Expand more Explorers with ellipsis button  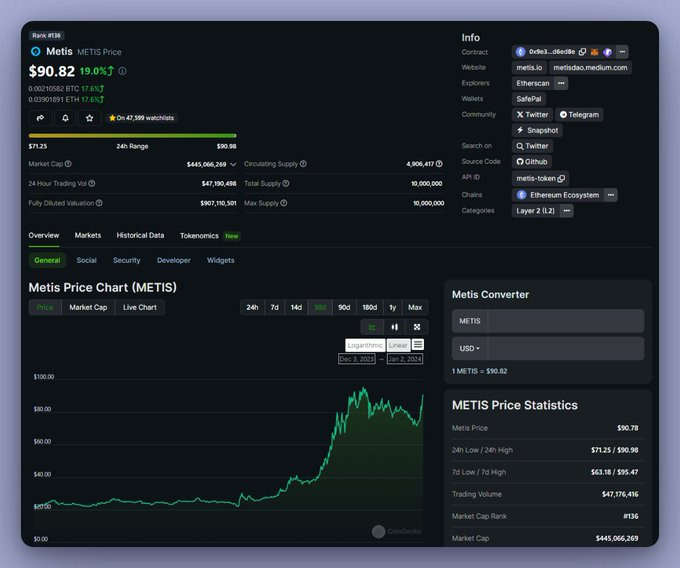coord(561,83)
